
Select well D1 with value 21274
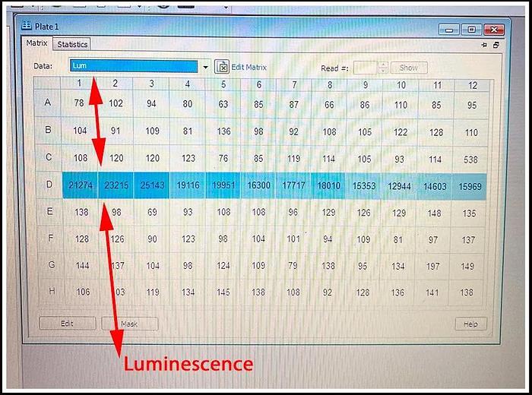(80, 185)
